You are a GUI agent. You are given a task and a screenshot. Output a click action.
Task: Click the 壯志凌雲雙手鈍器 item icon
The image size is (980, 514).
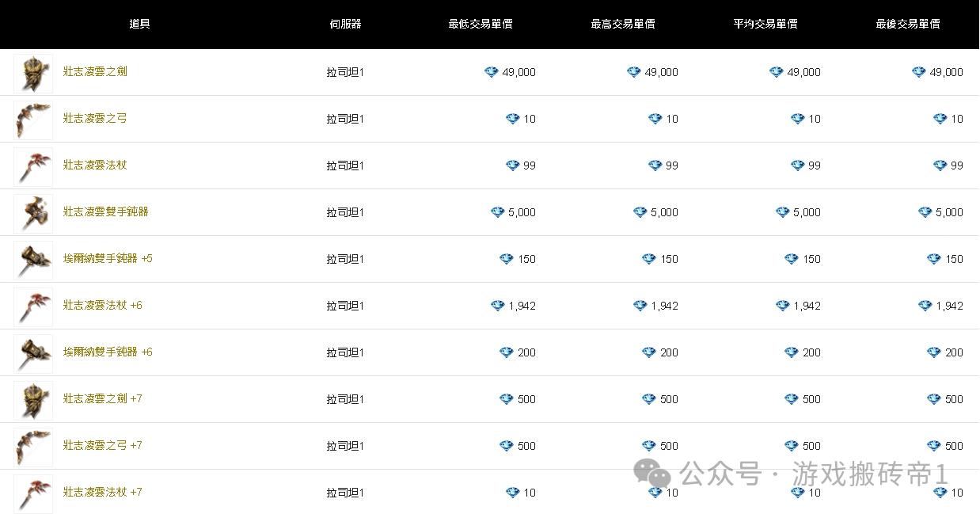33,213
